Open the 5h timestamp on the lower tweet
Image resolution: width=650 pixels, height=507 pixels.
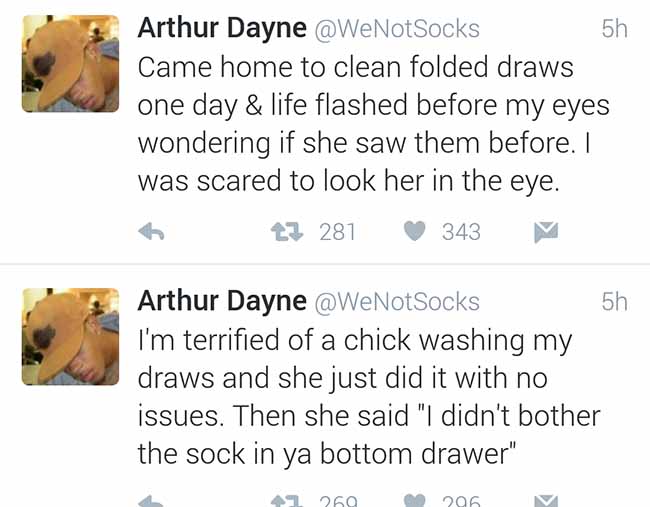tap(614, 301)
